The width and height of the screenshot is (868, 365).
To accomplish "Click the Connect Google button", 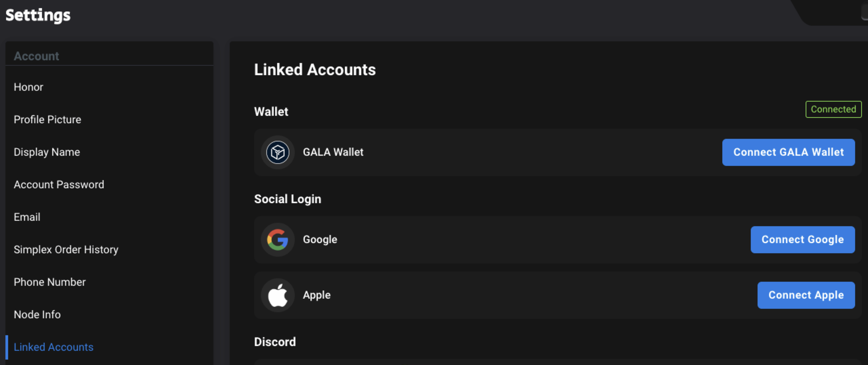I will [x=803, y=240].
